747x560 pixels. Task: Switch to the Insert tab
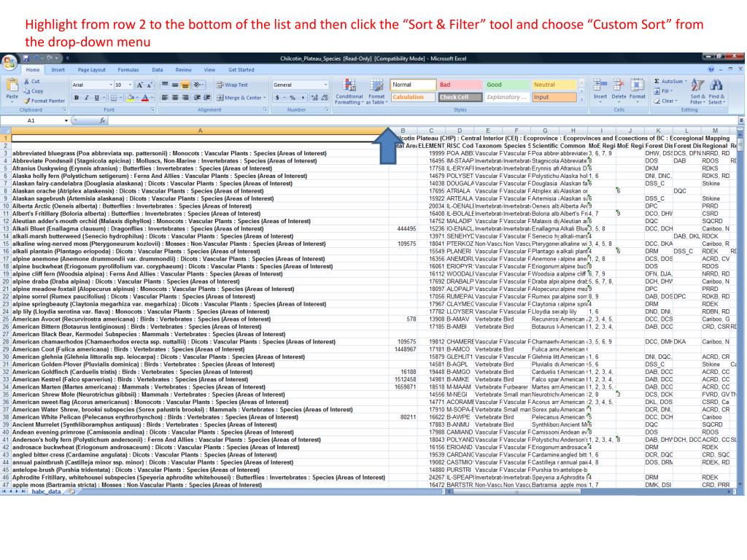(x=58, y=70)
